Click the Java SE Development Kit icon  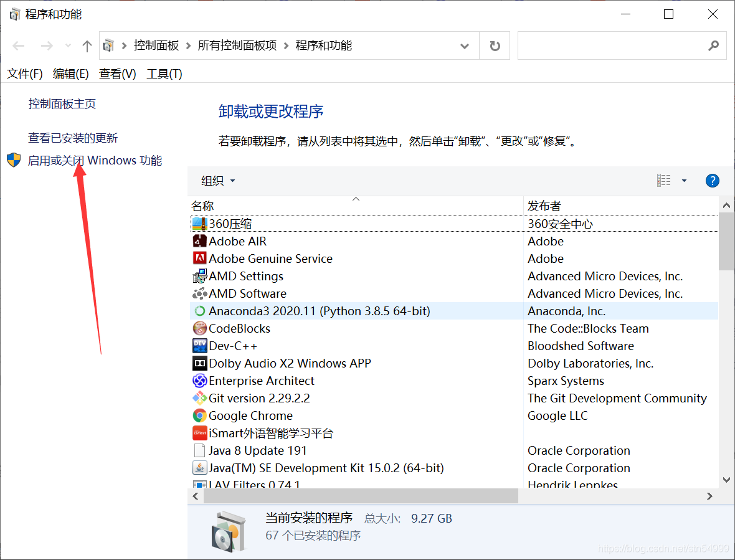(x=200, y=468)
